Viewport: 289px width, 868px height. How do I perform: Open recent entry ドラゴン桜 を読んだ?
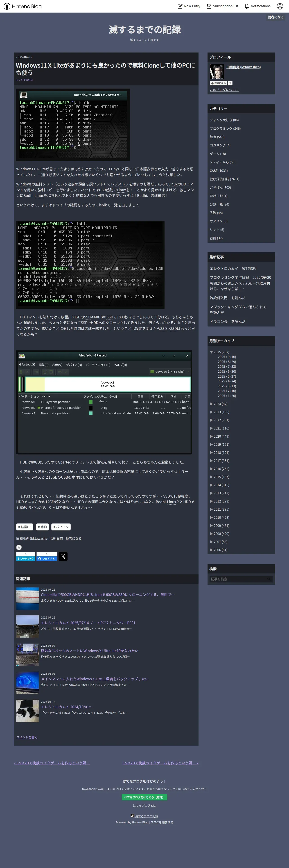[227, 322]
